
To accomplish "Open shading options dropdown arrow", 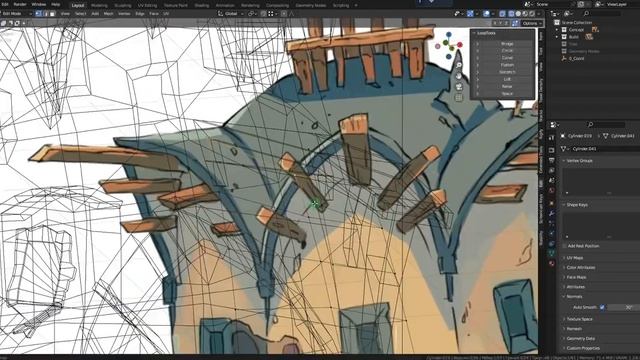I will tap(539, 13).
